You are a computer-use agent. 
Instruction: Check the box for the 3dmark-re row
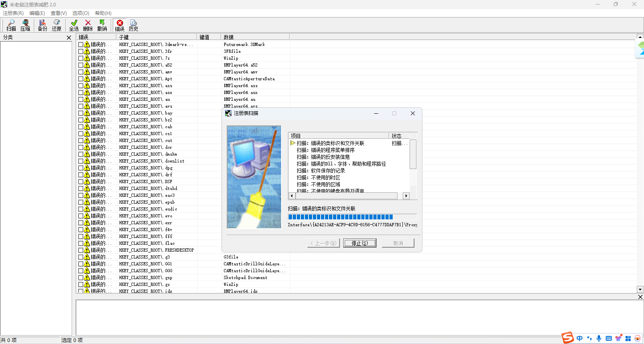coord(81,44)
